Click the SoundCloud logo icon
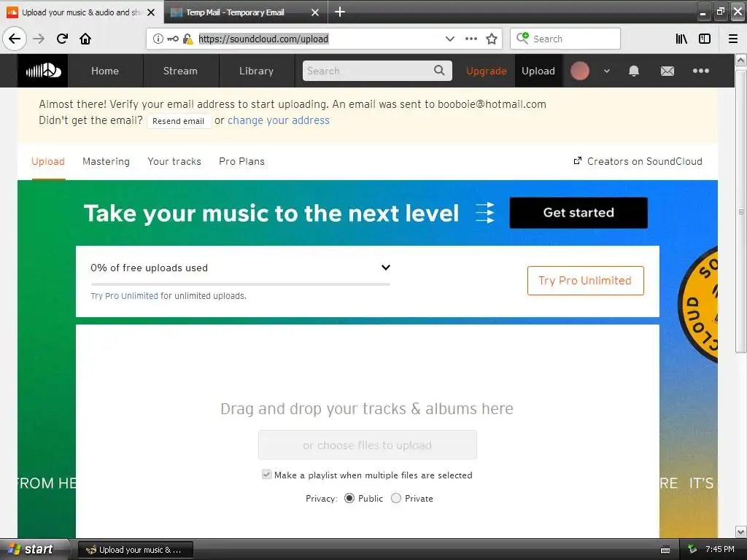The width and height of the screenshot is (747, 560). 43,71
